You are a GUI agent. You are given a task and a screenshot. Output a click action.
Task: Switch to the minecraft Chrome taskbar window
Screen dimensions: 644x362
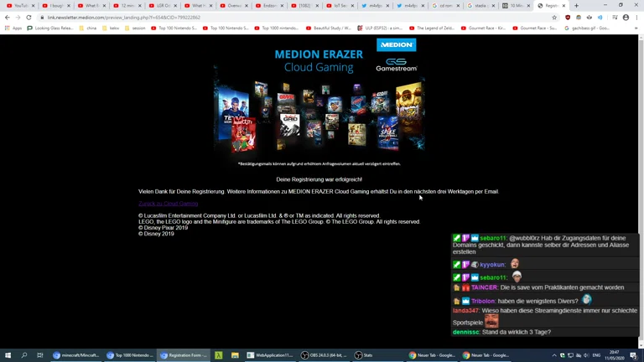pyautogui.click(x=76, y=355)
